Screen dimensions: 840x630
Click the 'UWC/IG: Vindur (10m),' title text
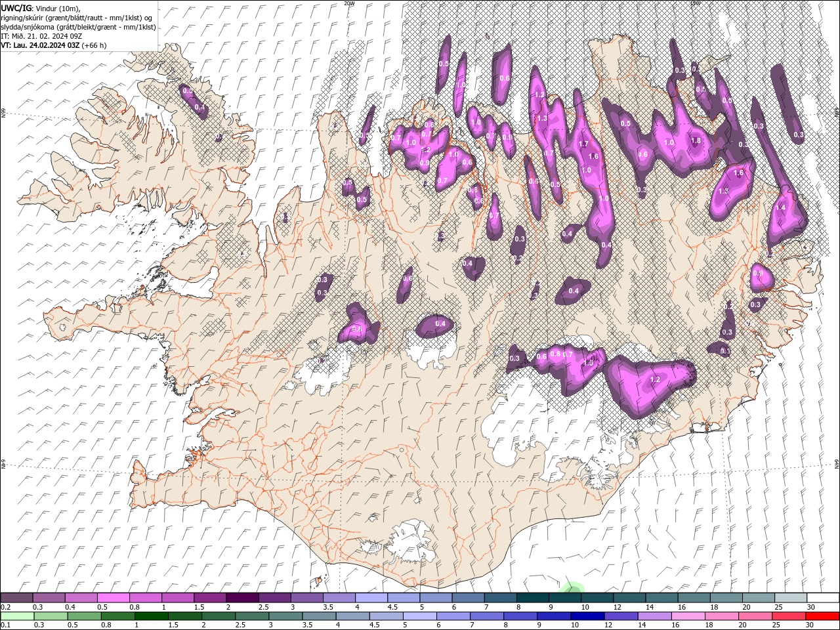pos(40,8)
